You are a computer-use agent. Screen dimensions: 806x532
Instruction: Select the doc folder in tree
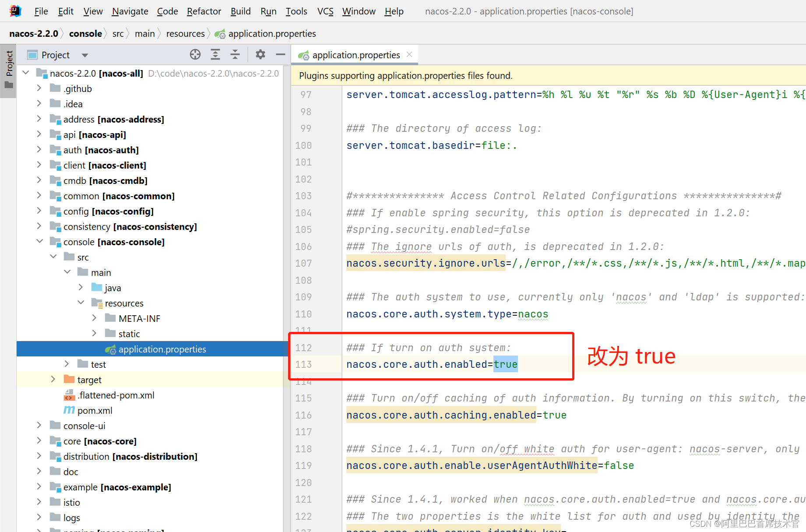click(x=71, y=472)
